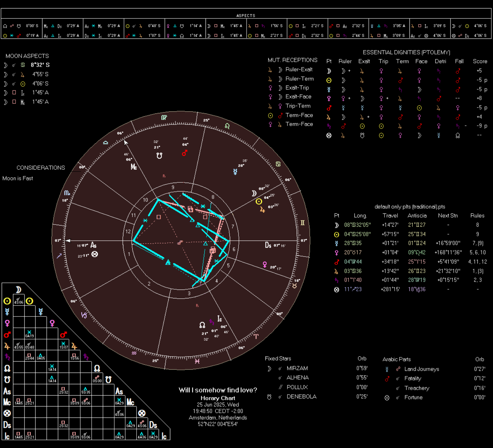Select the Venus glyph in the chart wheel
The width and height of the screenshot is (493, 448).
tap(265, 265)
